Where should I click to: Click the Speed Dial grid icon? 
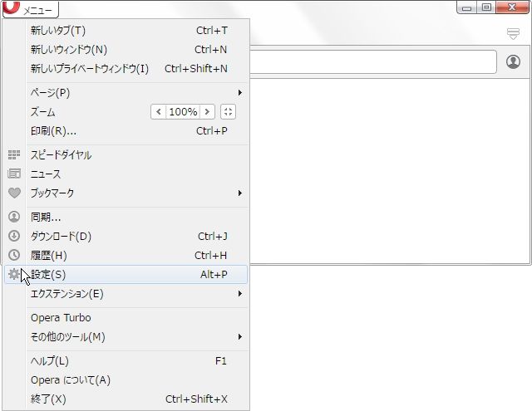pyautogui.click(x=14, y=154)
